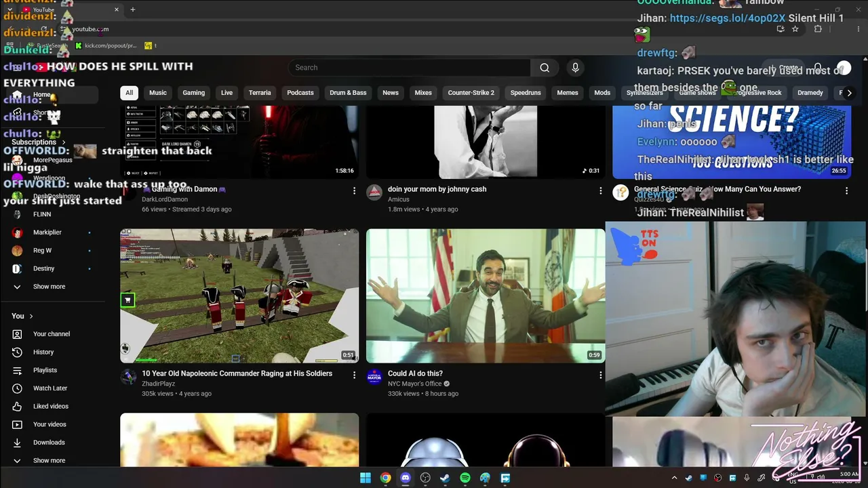Open more options for Napoleonic Commander video
Viewport: 868px width, 488px height.
pos(354,375)
